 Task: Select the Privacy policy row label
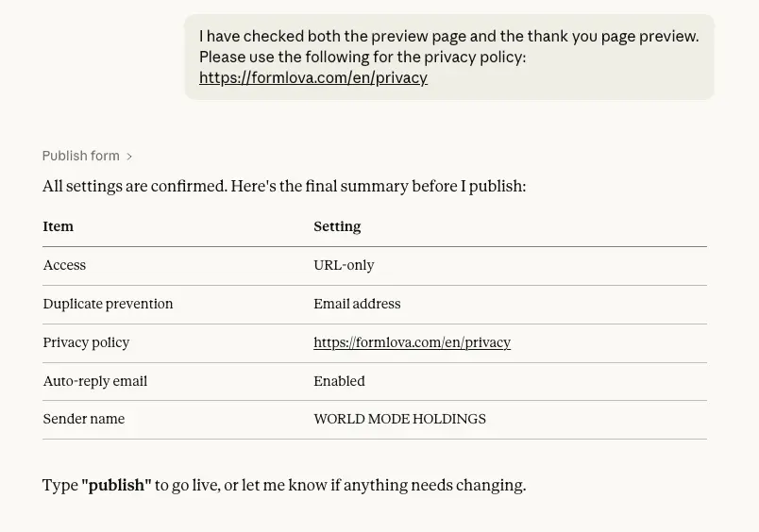86,342
